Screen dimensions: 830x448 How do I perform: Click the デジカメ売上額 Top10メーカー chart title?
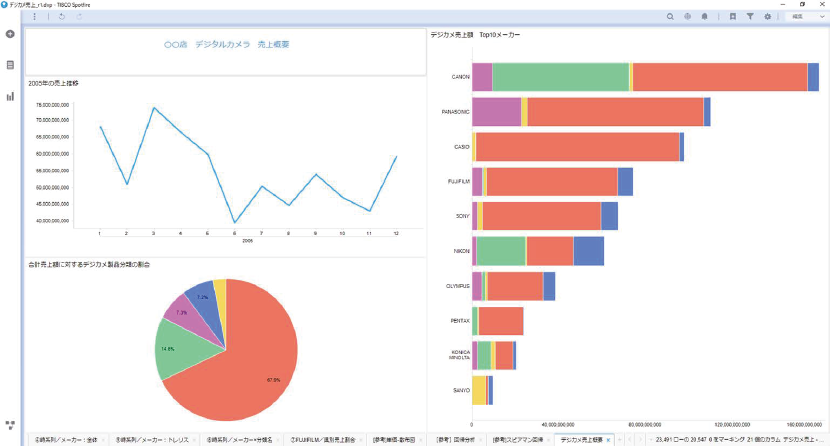(475, 34)
